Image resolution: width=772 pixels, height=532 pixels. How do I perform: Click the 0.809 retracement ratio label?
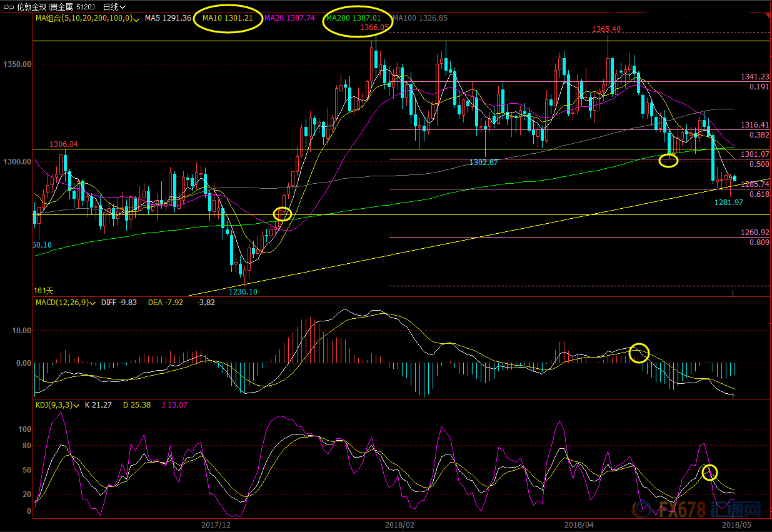(759, 242)
